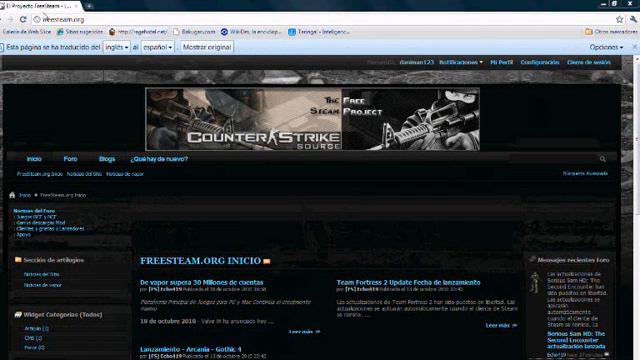Open Noticias de vapor in Sección de artículos

42,285
